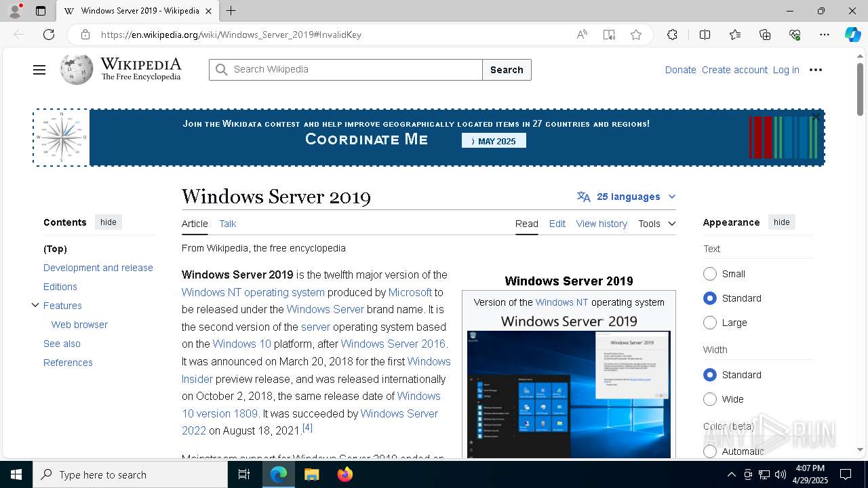The height and width of the screenshot is (488, 868).
Task: Dismiss the Wikidata contest banner
Action: click(x=816, y=118)
